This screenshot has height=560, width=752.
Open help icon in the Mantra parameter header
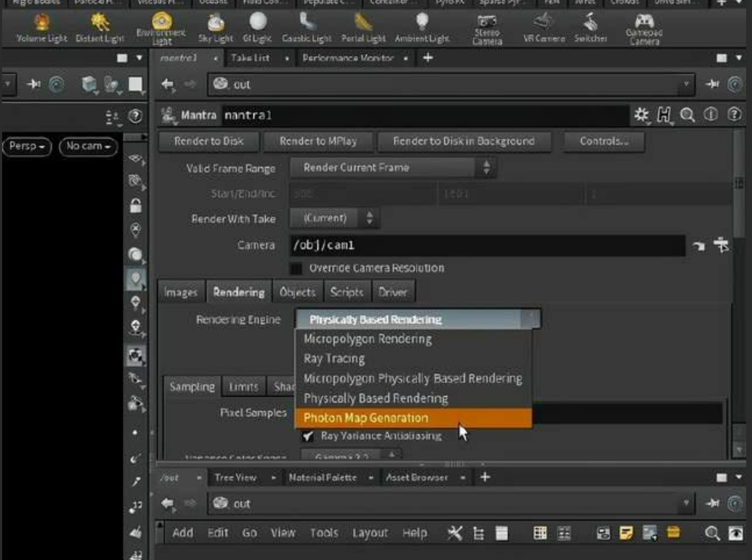click(x=735, y=115)
